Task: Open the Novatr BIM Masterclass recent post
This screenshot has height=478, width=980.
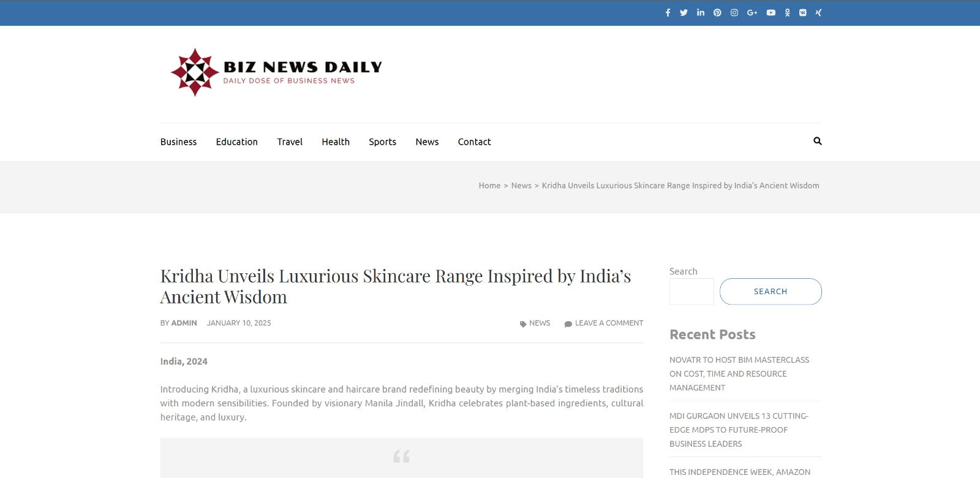Action: [739, 374]
